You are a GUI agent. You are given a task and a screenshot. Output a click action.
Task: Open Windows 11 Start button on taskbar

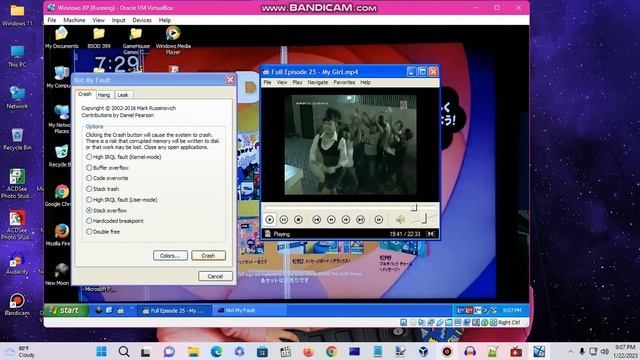tap(101, 351)
